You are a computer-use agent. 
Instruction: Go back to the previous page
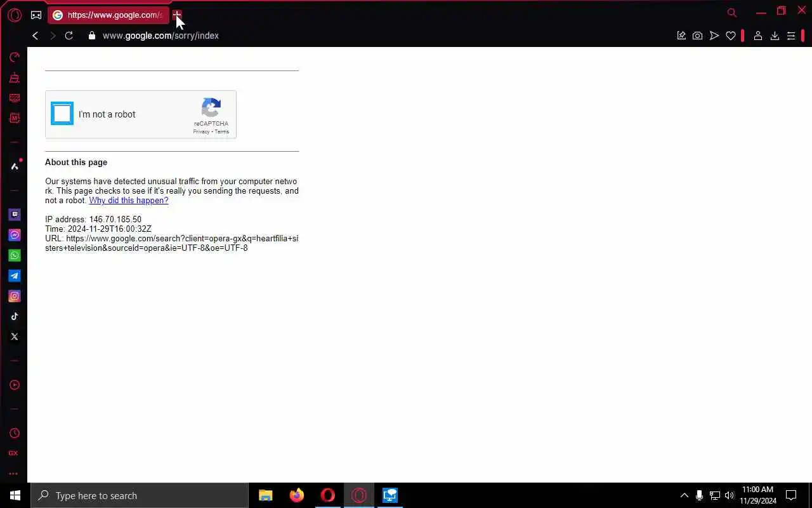coord(36,36)
